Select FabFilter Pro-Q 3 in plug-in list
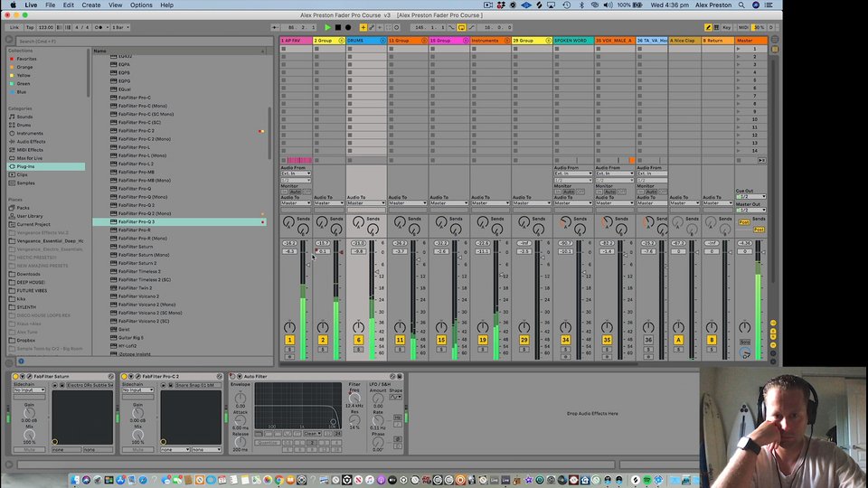 pos(180,222)
